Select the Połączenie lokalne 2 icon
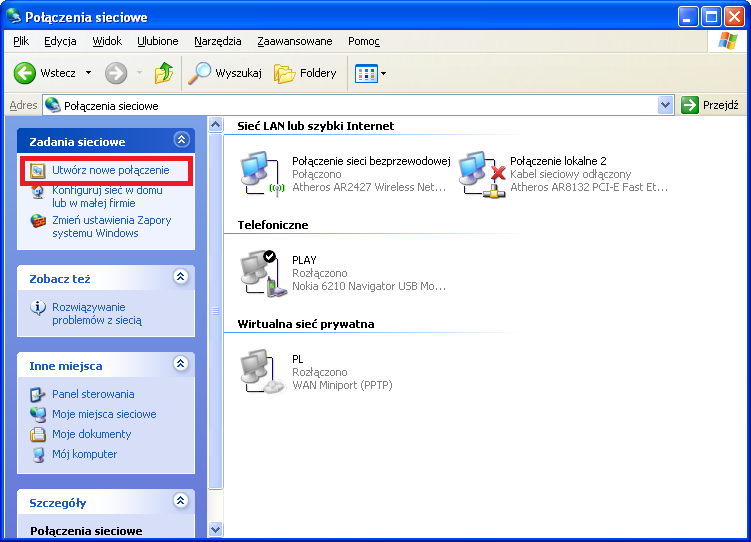The width and height of the screenshot is (751, 542). (482, 174)
